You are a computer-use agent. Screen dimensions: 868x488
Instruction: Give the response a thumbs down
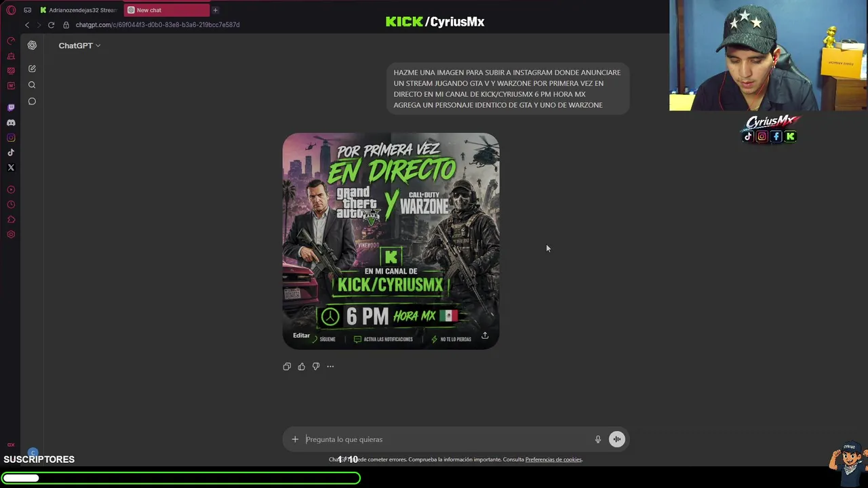[x=316, y=367]
